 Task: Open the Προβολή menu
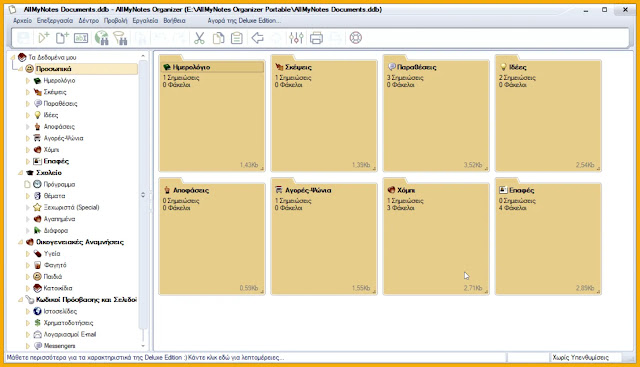116,20
